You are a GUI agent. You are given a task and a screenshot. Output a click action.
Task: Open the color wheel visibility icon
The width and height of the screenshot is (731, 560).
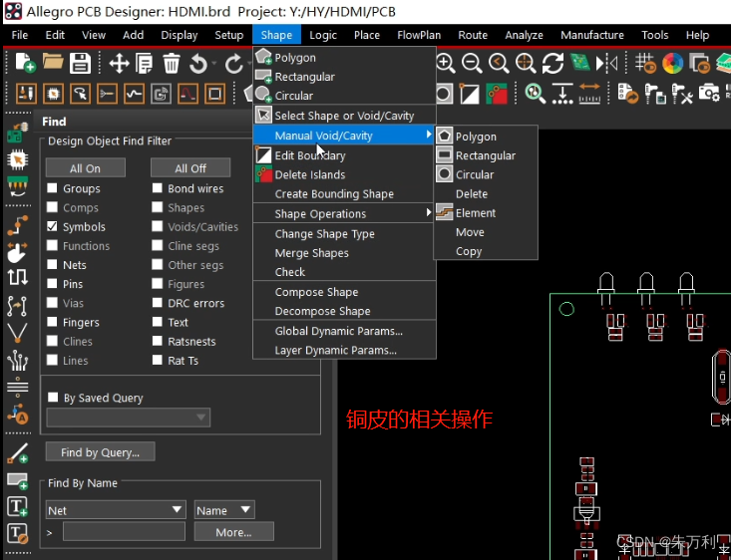673,64
